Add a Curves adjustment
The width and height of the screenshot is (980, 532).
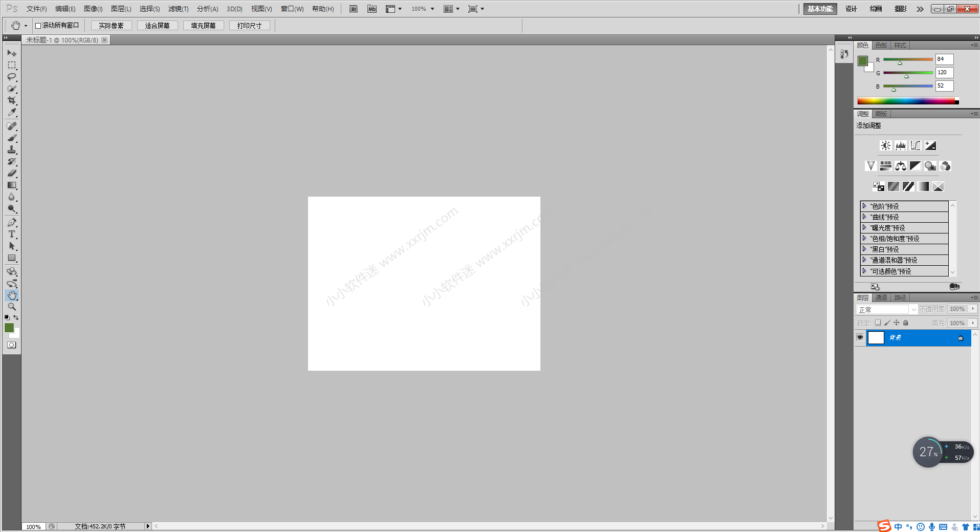click(x=916, y=145)
